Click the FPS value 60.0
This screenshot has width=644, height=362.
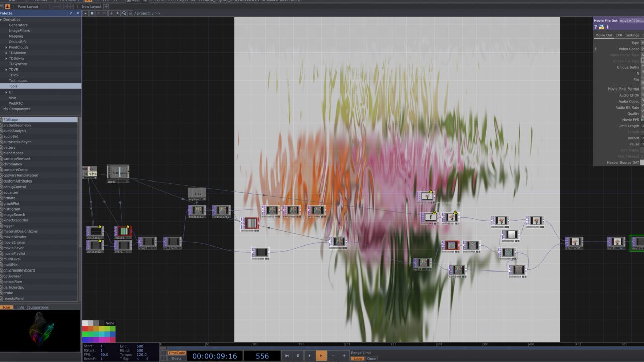(105, 355)
